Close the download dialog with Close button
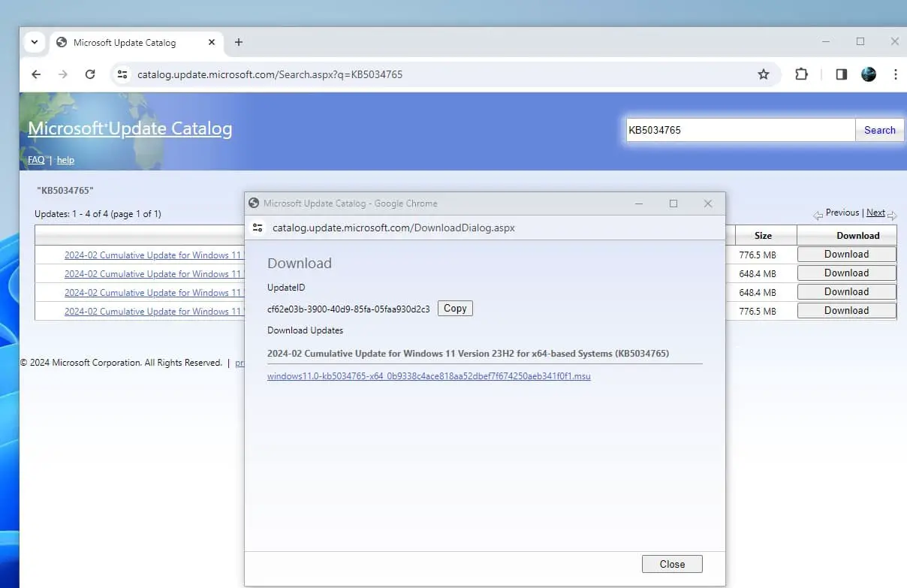 point(672,564)
